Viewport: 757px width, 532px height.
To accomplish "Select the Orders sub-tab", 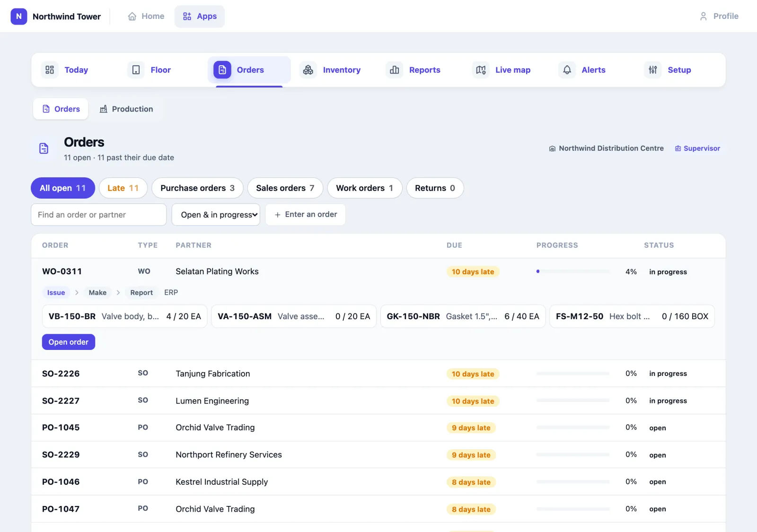I will coord(61,109).
